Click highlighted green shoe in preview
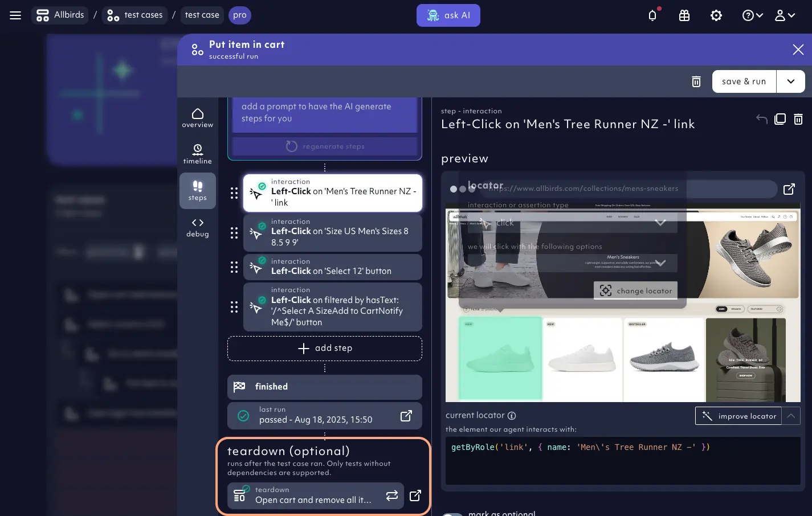This screenshot has width=812, height=516. point(500,359)
